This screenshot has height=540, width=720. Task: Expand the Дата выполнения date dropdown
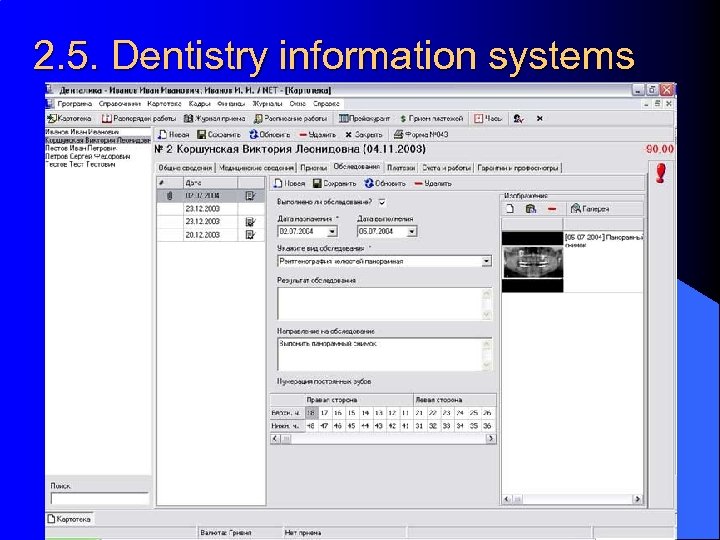pos(413,231)
